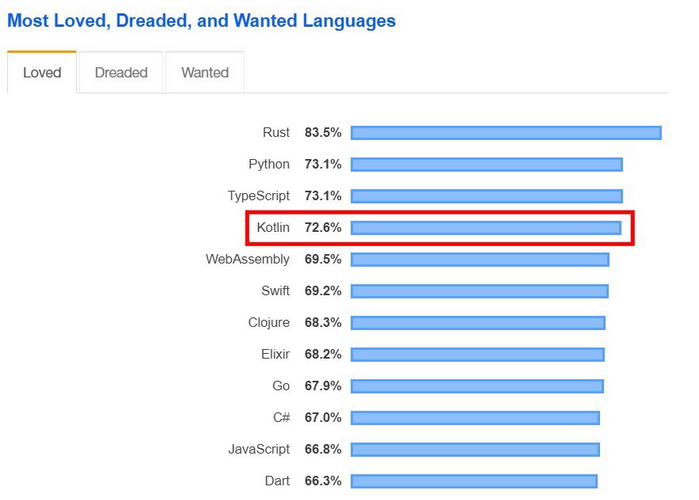Screen dimensions: 699x500
Task: Click the highlighted Kotlin bar
Action: pyautogui.click(x=486, y=228)
